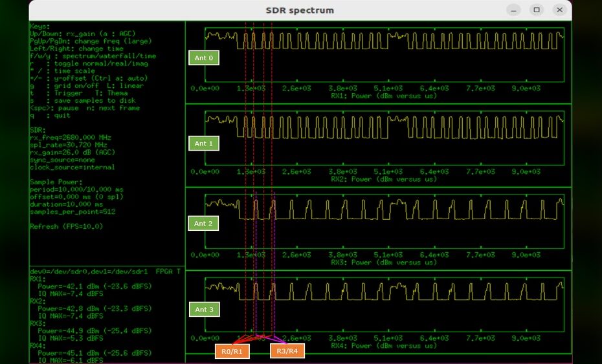Image resolution: width=602 pixels, height=364 pixels.
Task: Select the 'offset=0.000 ms (0 spl)' value
Action: [x=77, y=197]
